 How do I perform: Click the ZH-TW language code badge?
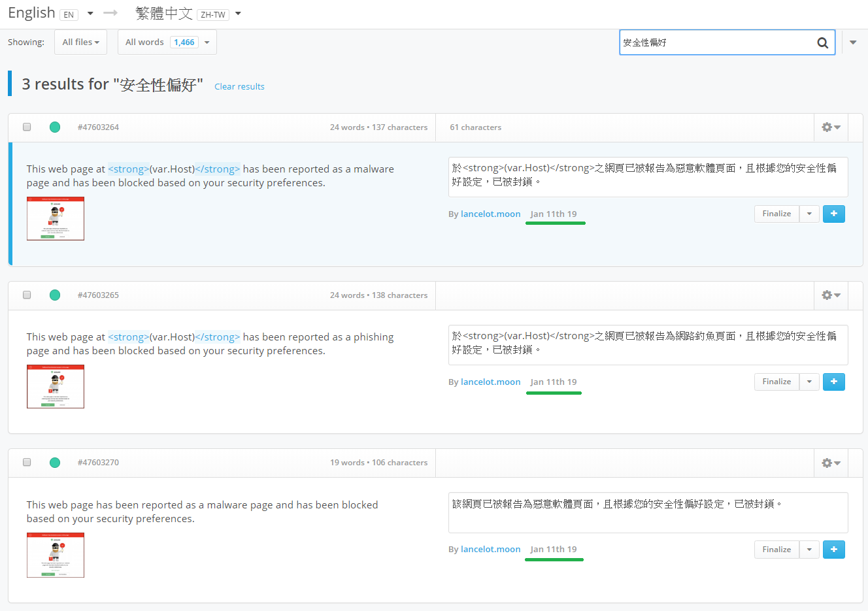[x=213, y=14]
